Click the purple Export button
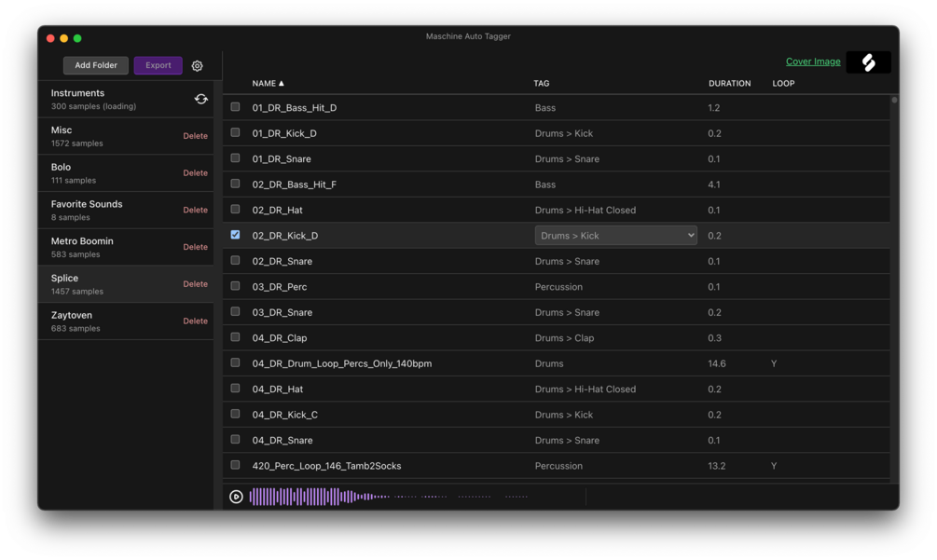The width and height of the screenshot is (937, 560). click(x=158, y=65)
